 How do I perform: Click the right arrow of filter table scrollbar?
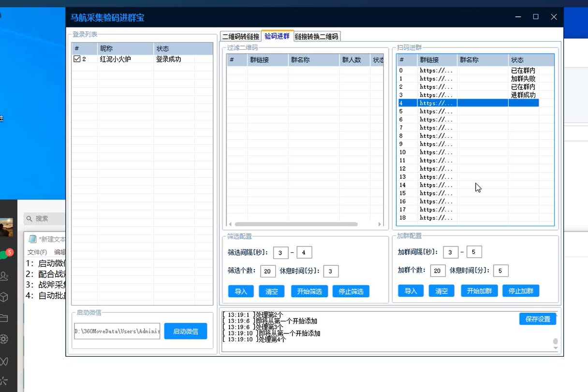tap(380, 224)
